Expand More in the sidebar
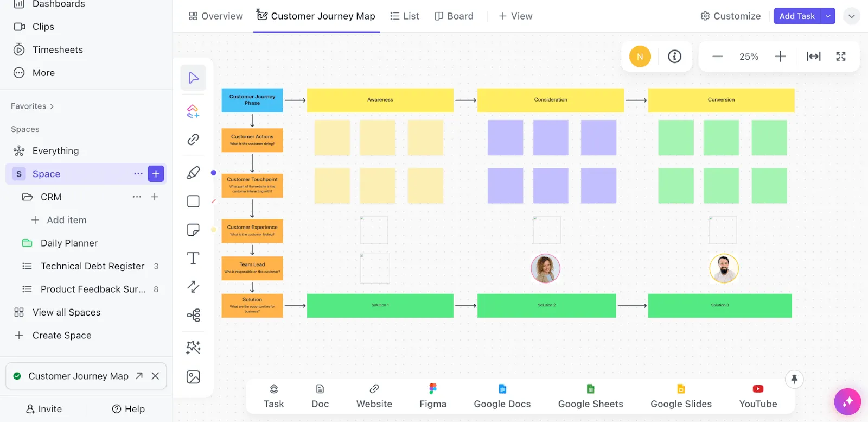The width and height of the screenshot is (868, 422). click(x=34, y=73)
